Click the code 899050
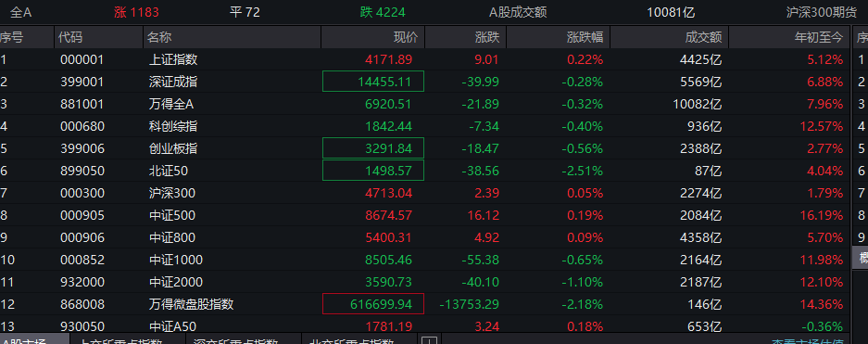The width and height of the screenshot is (868, 344). 82,171
